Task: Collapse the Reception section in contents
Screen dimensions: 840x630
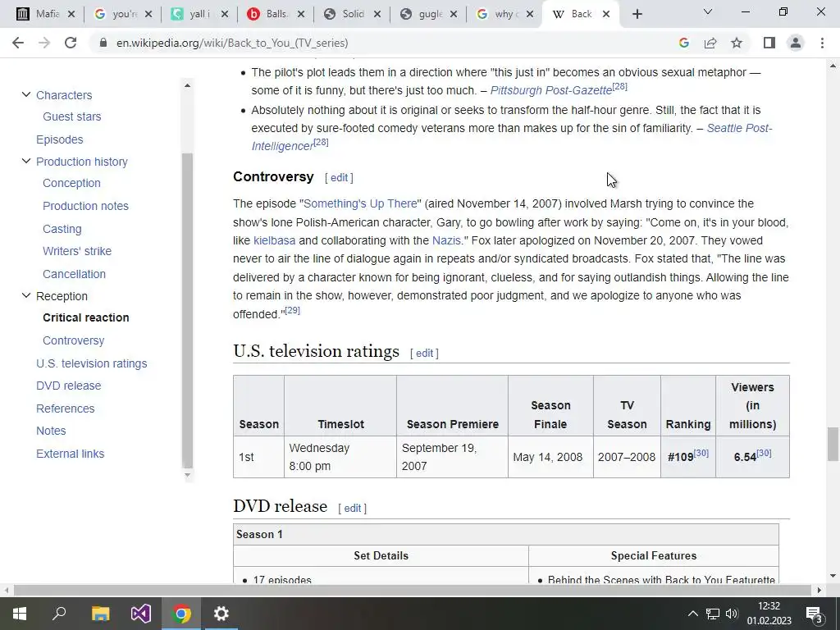Action: click(25, 295)
